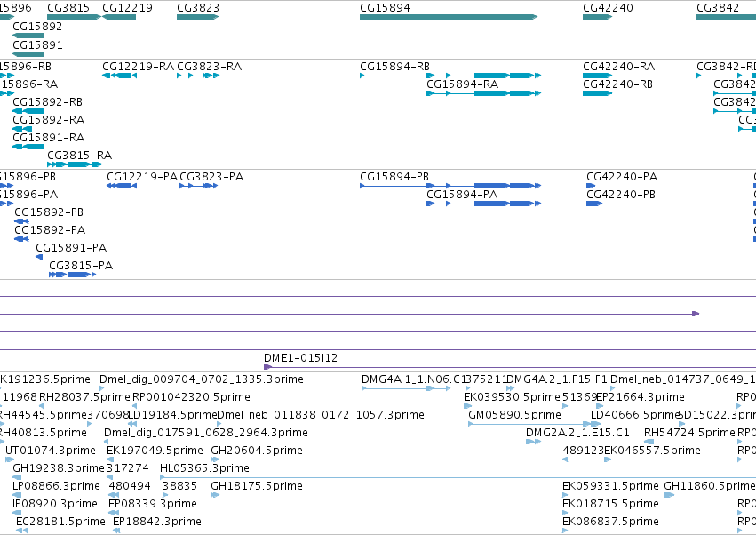Click EK039530.5prime EST
Viewport: 756px width, 535px height.
point(467,406)
